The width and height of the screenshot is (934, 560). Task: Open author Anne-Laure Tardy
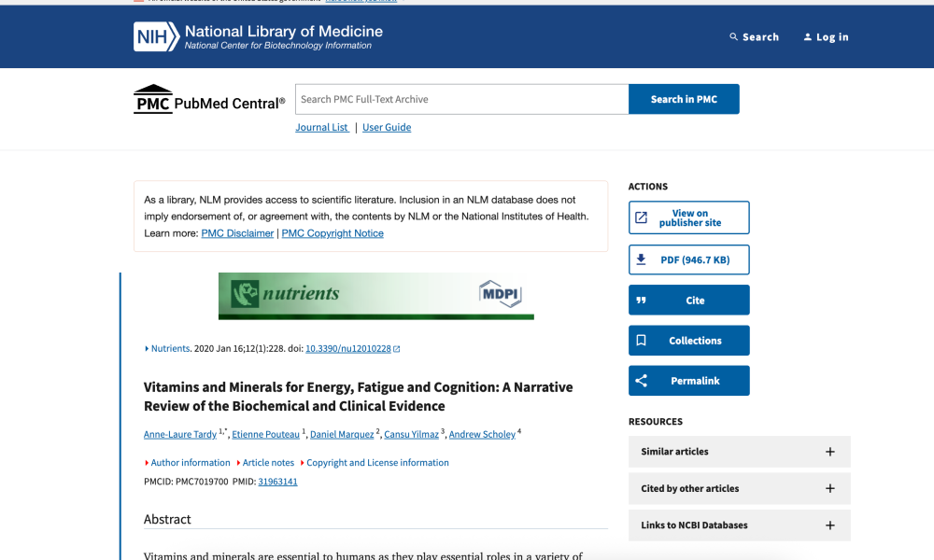pos(180,434)
